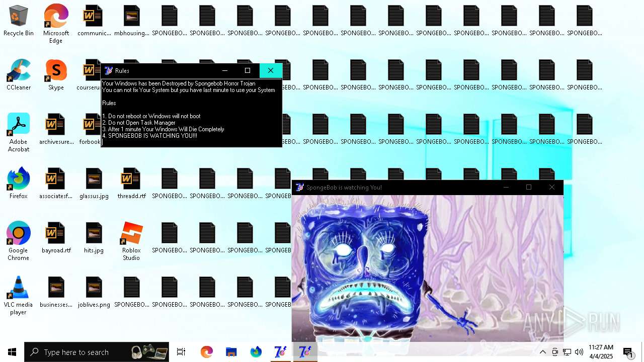
Task: Open the Recycle Bin desktop icon
Action: click(19, 21)
